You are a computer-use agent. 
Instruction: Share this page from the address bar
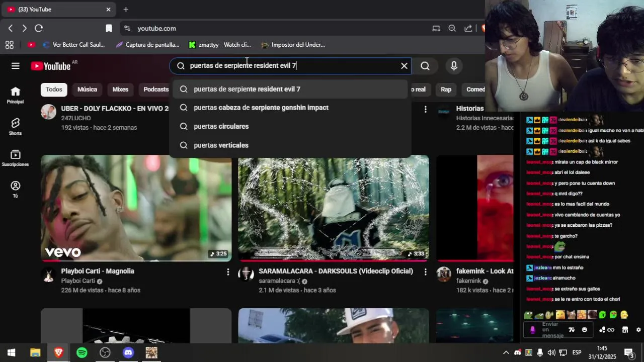pyautogui.click(x=468, y=29)
